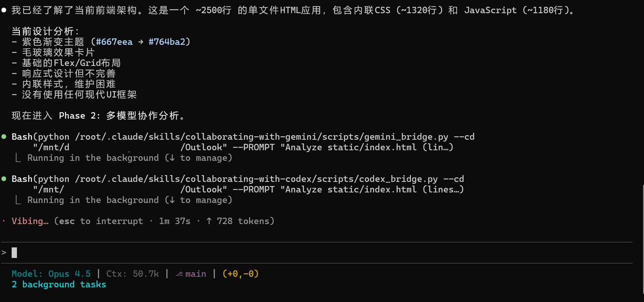Viewport: 644px width, 302px height.
Task: Click the green status dot beside the gemini_bridge.py command
Action: pyautogui.click(x=4, y=137)
